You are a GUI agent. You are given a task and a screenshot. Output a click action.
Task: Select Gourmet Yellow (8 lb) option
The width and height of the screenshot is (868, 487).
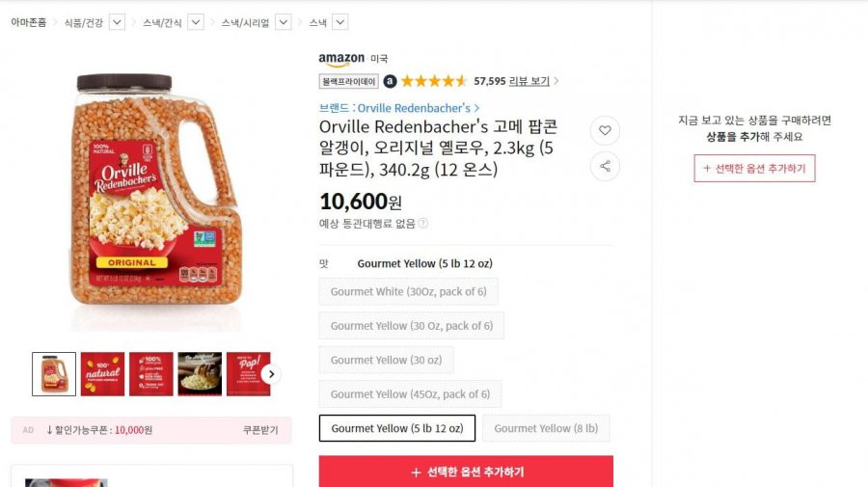click(546, 428)
